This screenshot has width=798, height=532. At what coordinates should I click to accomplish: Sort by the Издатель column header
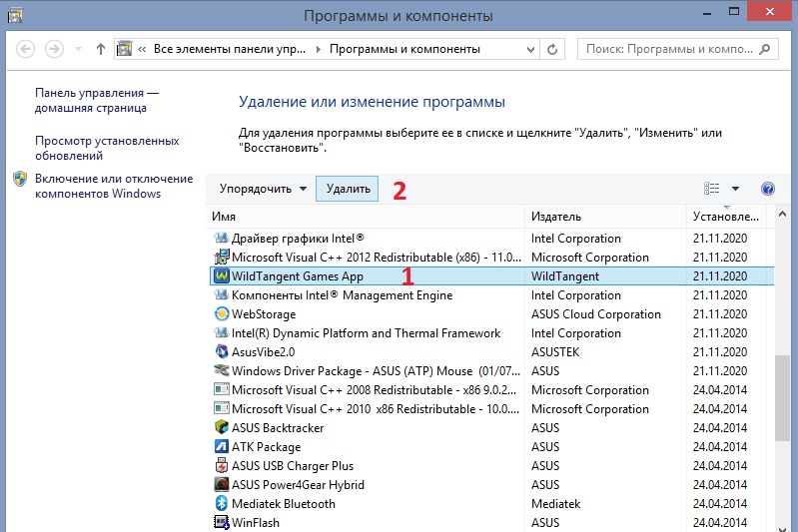[605, 217]
